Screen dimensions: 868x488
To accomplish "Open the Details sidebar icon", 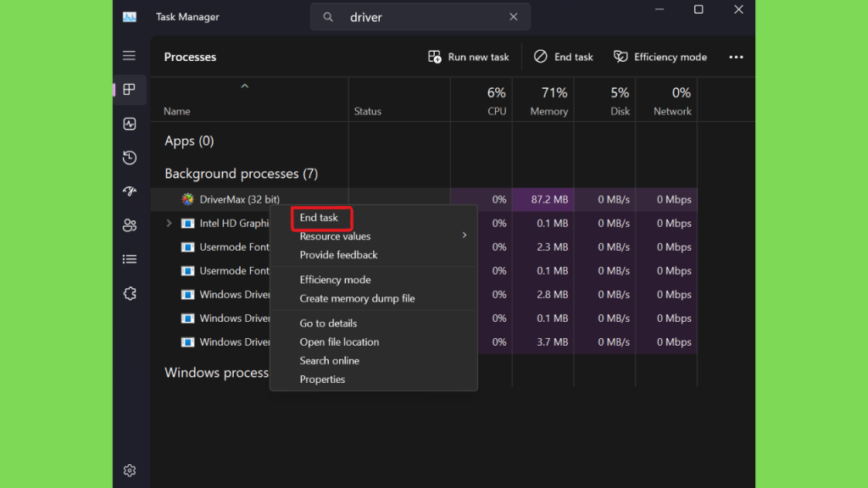I will coord(129,259).
